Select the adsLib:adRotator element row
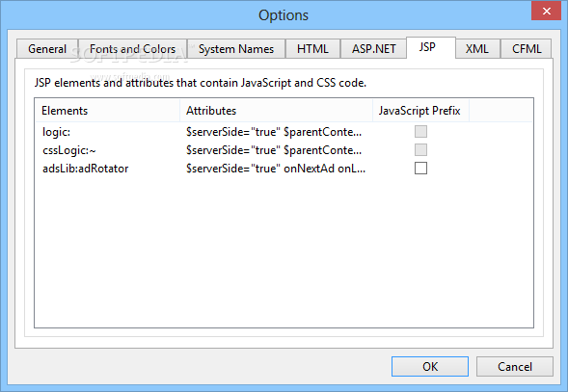The height and width of the screenshot is (392, 568). click(x=284, y=169)
